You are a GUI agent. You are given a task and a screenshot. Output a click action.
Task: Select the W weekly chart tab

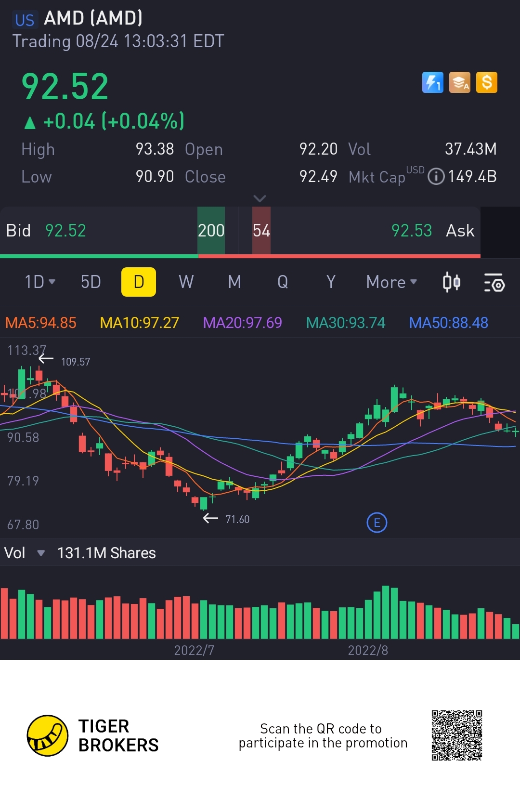[x=186, y=282]
